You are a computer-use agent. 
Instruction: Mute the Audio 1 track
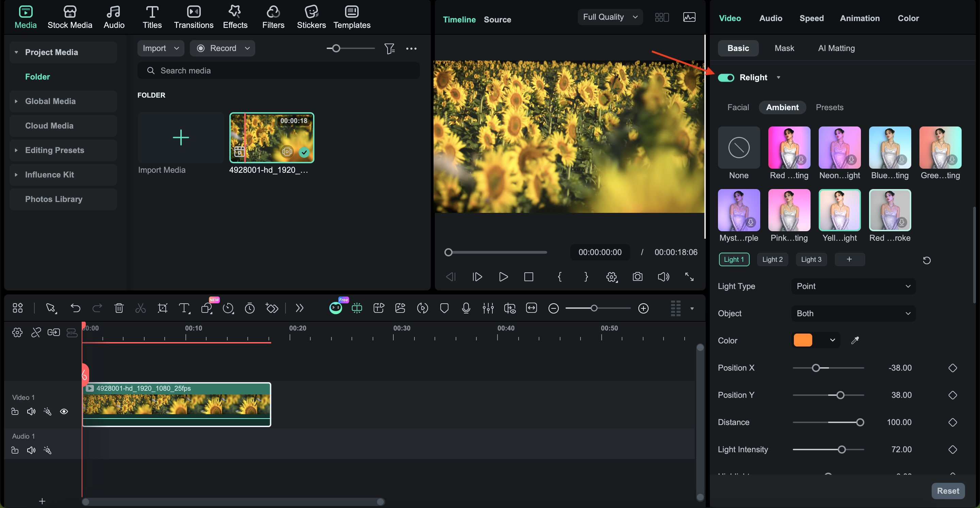pyautogui.click(x=31, y=450)
